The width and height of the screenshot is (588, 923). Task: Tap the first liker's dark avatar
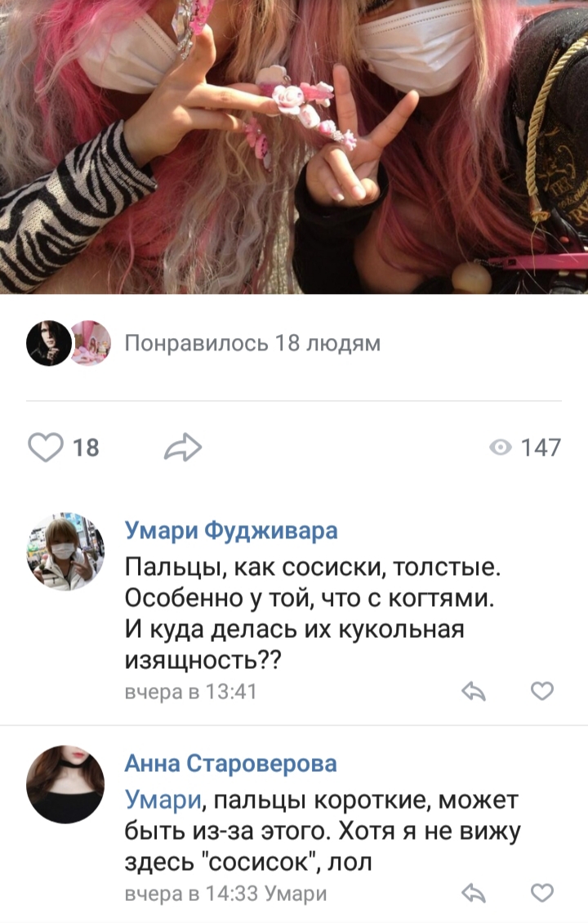49,343
